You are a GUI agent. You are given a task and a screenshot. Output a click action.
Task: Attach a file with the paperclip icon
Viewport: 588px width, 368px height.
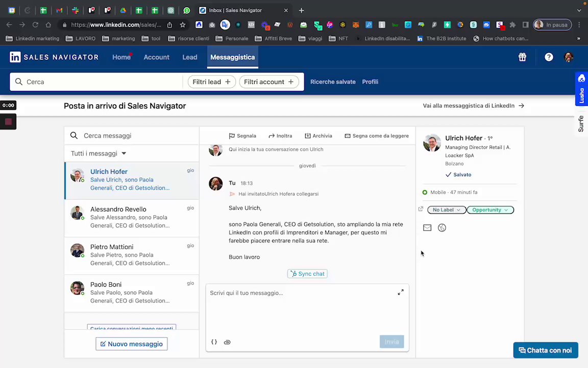[227, 342]
